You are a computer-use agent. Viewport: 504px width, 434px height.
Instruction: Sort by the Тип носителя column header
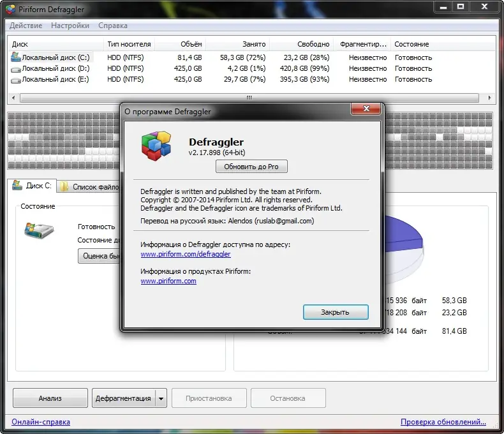coord(129,44)
